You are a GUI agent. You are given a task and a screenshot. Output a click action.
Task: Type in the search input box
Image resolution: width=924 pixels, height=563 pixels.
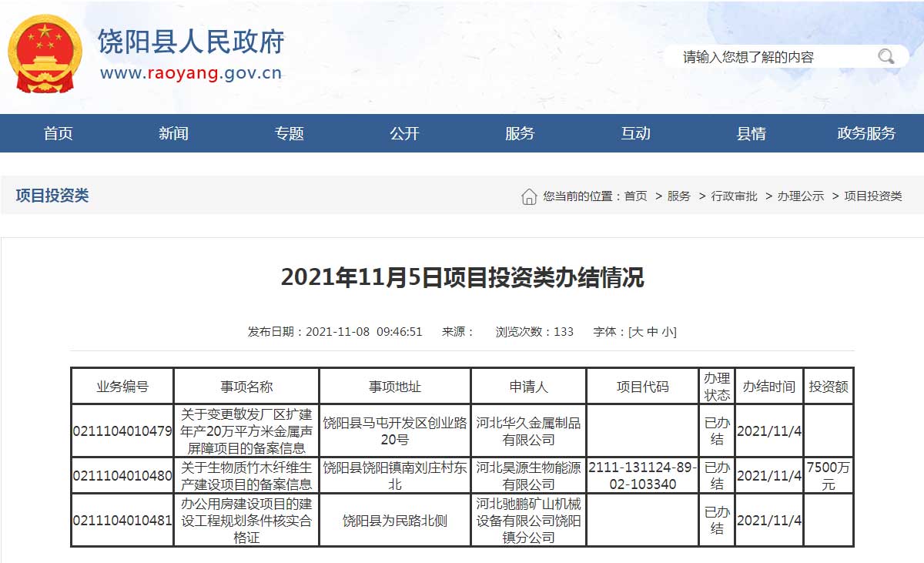pyautogui.click(x=770, y=57)
